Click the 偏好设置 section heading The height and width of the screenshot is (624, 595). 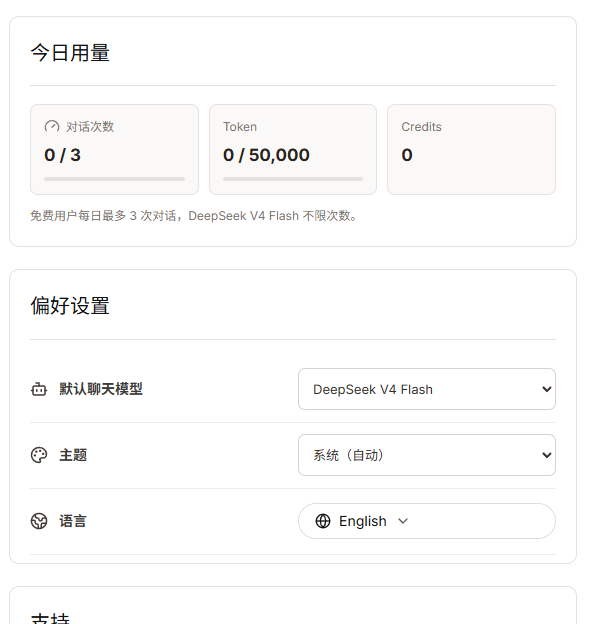point(70,306)
